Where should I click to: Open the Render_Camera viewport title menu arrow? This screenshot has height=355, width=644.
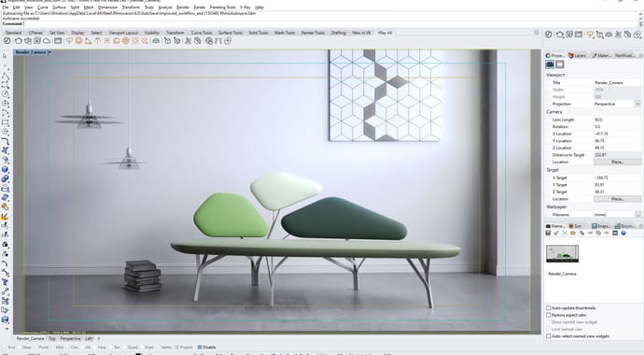pos(49,52)
